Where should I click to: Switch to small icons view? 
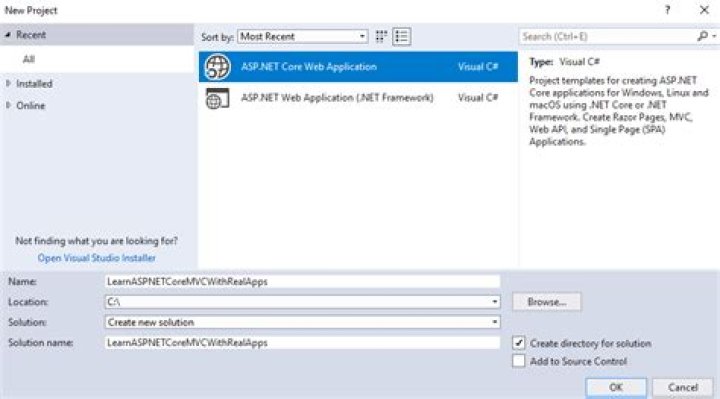coord(381,36)
